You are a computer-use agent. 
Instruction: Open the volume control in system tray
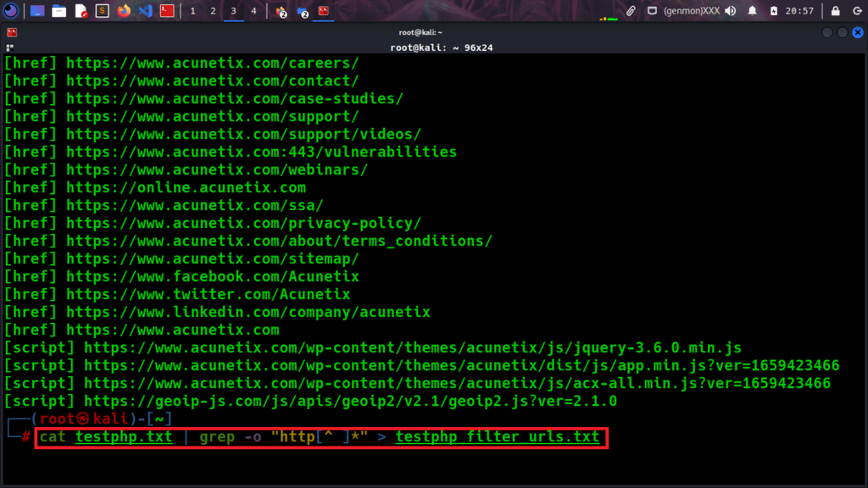pyautogui.click(x=730, y=11)
